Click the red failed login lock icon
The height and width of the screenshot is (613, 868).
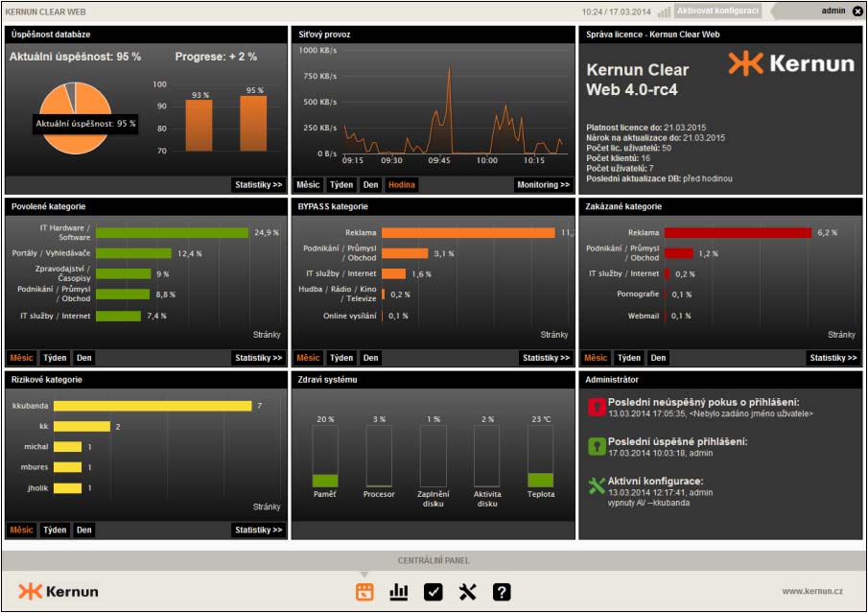(597, 408)
